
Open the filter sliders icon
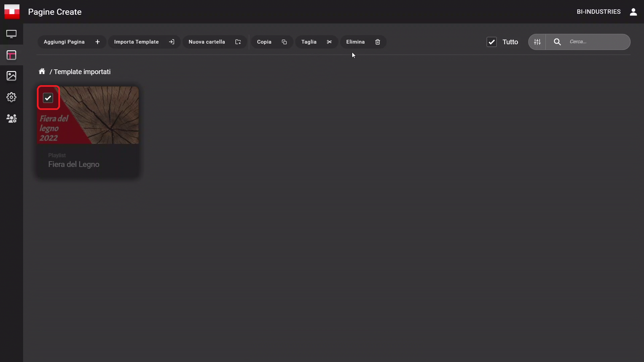(x=537, y=42)
